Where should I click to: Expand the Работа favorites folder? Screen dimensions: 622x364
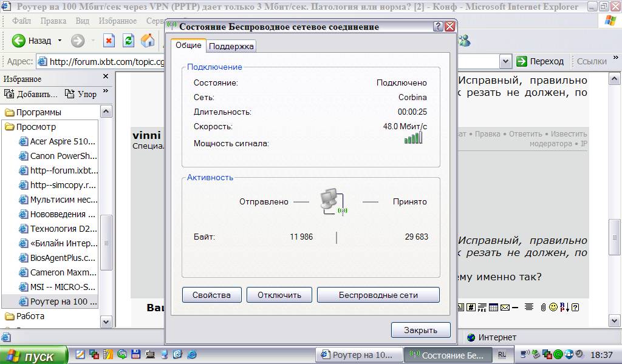[30, 316]
